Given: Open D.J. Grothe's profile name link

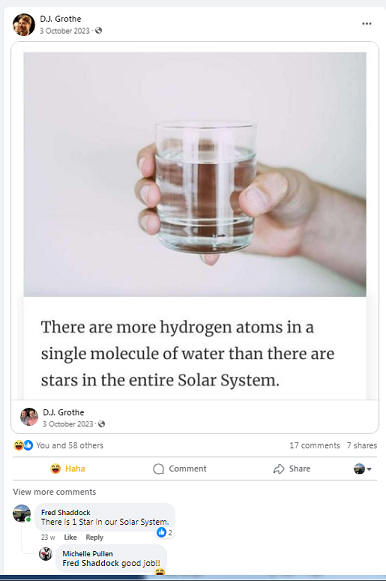Looking at the screenshot, I should (60, 19).
